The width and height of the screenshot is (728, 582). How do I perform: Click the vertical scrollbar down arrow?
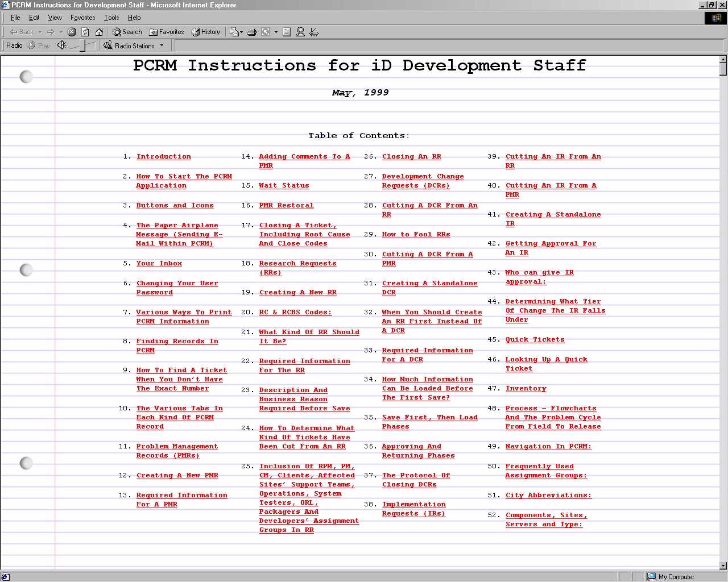point(723,566)
